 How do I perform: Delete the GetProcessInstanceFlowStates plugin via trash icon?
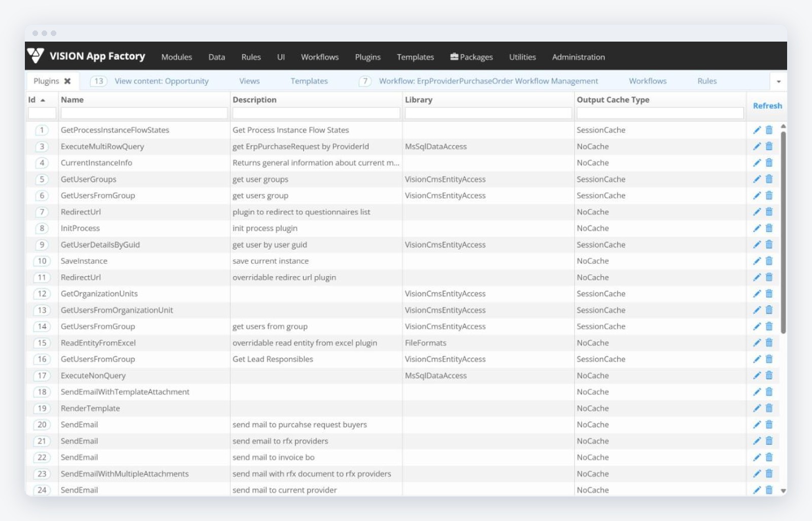tap(769, 130)
